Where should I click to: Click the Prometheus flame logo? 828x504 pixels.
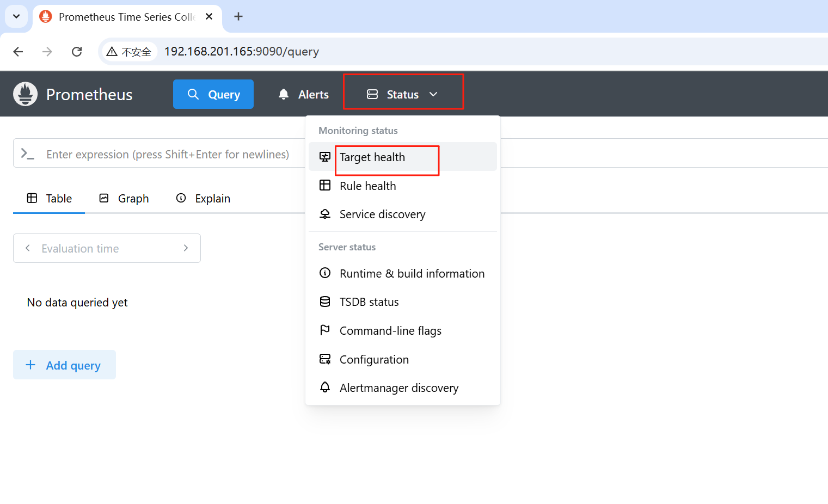click(26, 94)
